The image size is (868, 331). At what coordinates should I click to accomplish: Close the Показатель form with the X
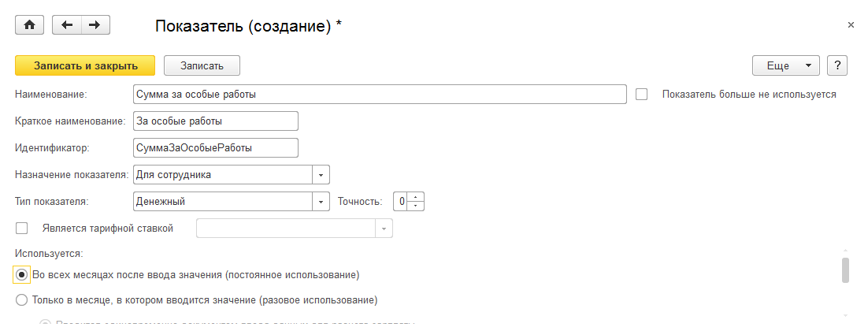tap(851, 25)
